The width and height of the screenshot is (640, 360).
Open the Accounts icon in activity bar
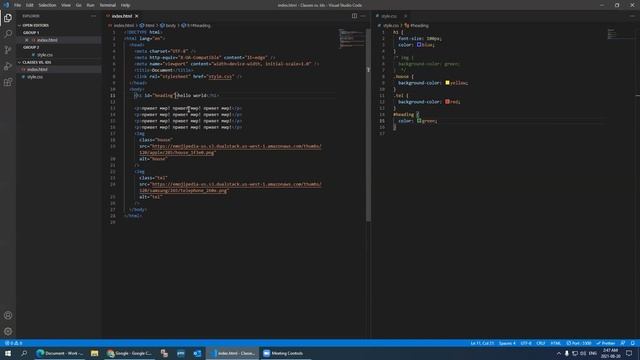tap(8, 315)
